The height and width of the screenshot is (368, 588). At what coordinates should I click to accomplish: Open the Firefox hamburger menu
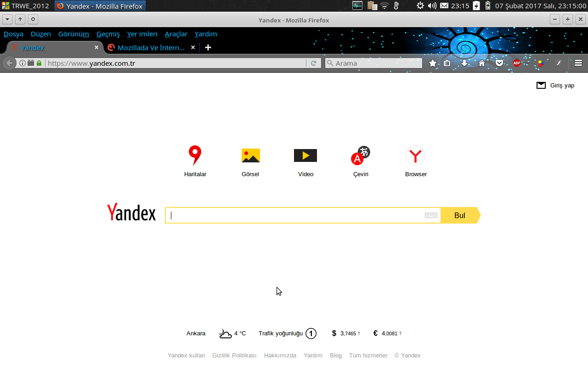point(578,63)
